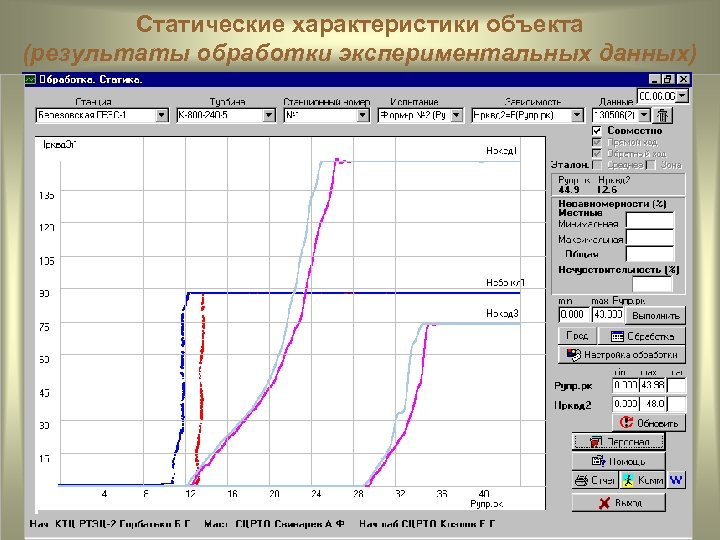Click the Рупр.рк x-axis label
This screenshot has width=720, height=540.
487,504
